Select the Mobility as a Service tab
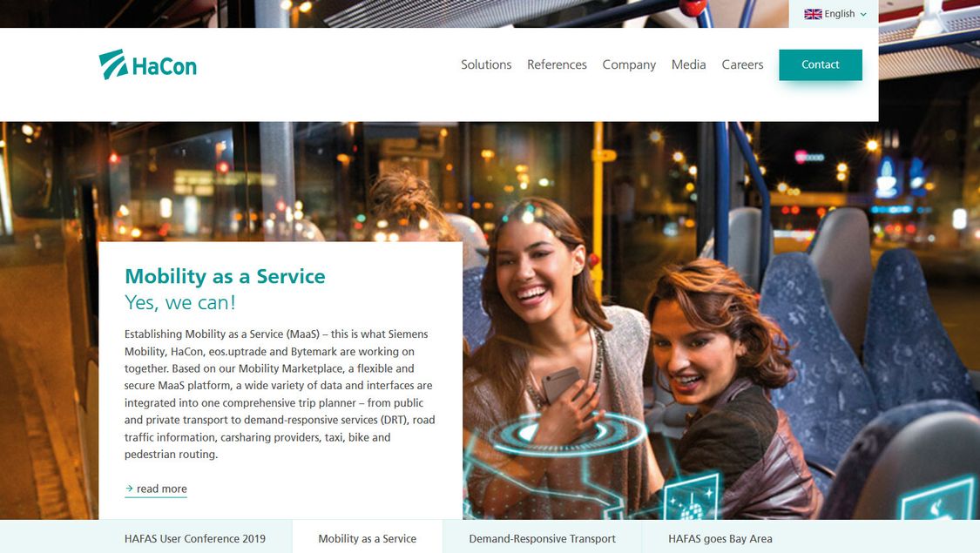The width and height of the screenshot is (980, 553). pyautogui.click(x=368, y=538)
